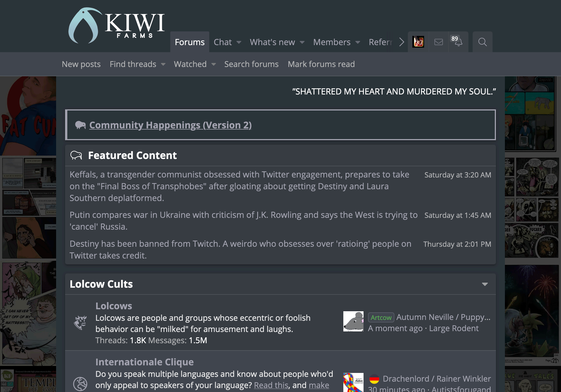Select the Chat tab
The width and height of the screenshot is (561, 392).
tap(223, 42)
